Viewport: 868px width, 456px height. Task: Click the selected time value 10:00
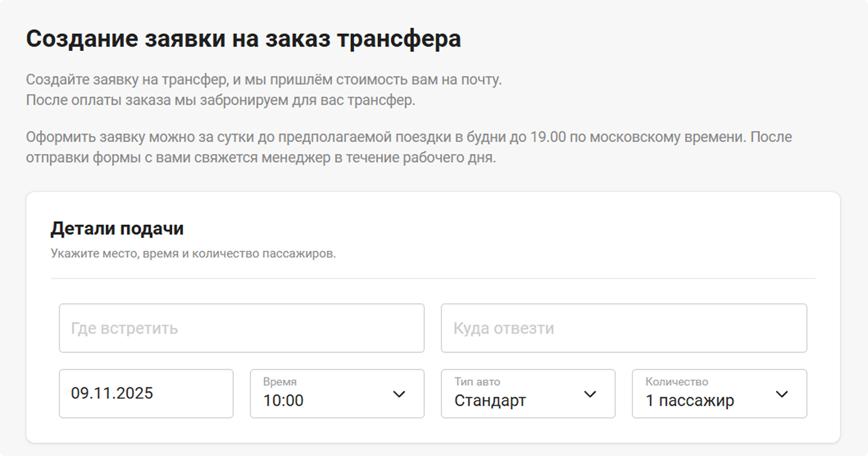[283, 401]
